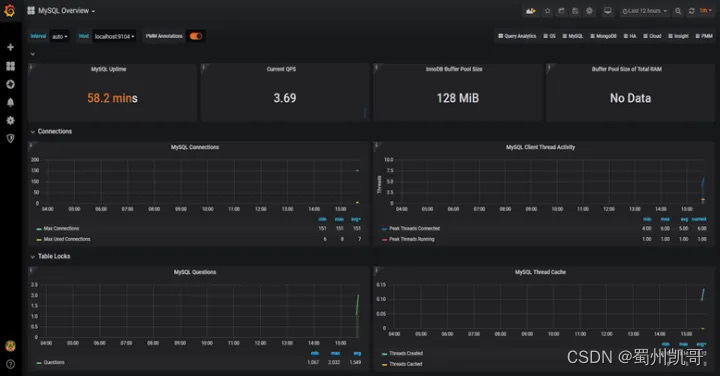
Task: Sort MySQL Connections legend by avg column
Action: click(356, 219)
